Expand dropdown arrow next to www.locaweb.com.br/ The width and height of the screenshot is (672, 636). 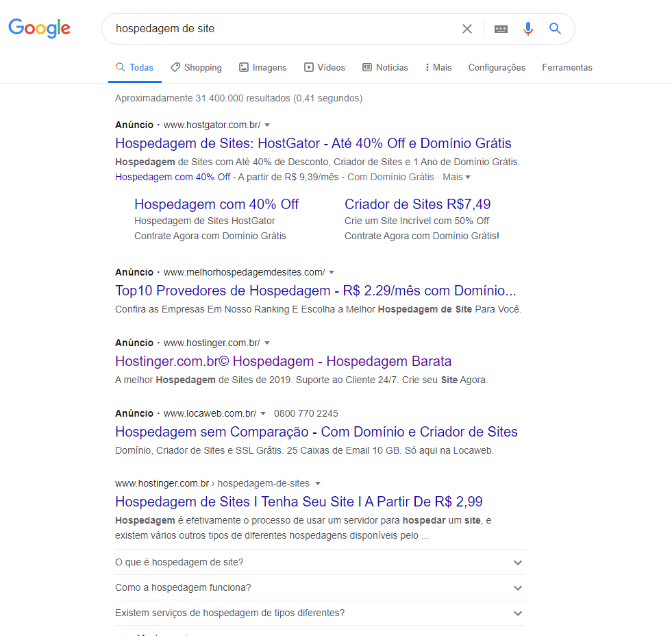[263, 414]
